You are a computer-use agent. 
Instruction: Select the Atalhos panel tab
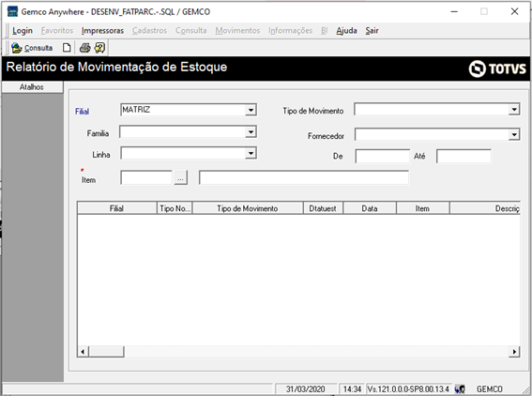point(32,87)
